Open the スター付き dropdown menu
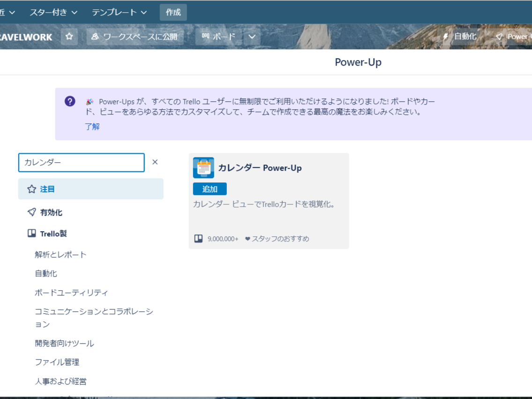Screen dimensions: 532x399 pos(53,12)
